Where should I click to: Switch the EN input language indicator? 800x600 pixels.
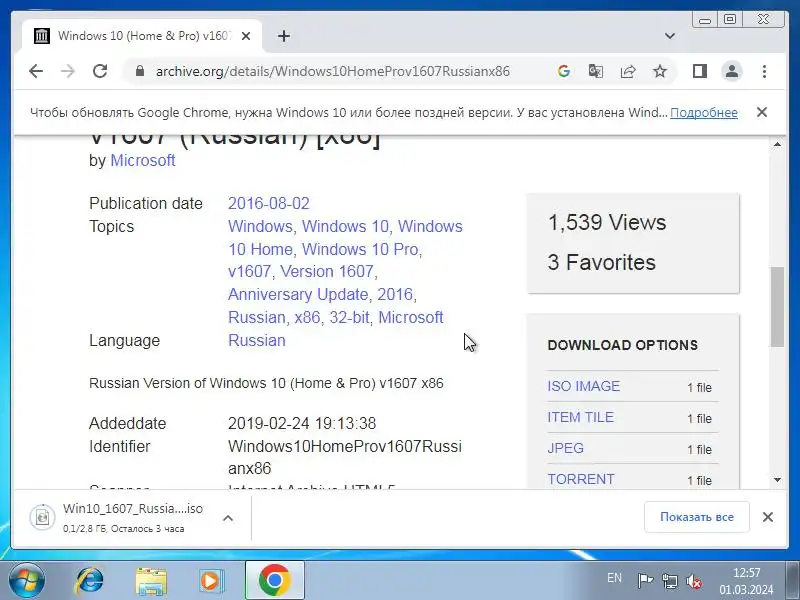point(614,578)
